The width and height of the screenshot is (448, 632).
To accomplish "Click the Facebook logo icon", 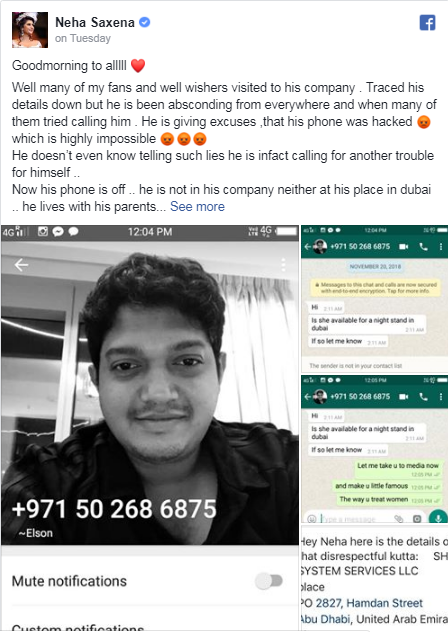I will 427,23.
